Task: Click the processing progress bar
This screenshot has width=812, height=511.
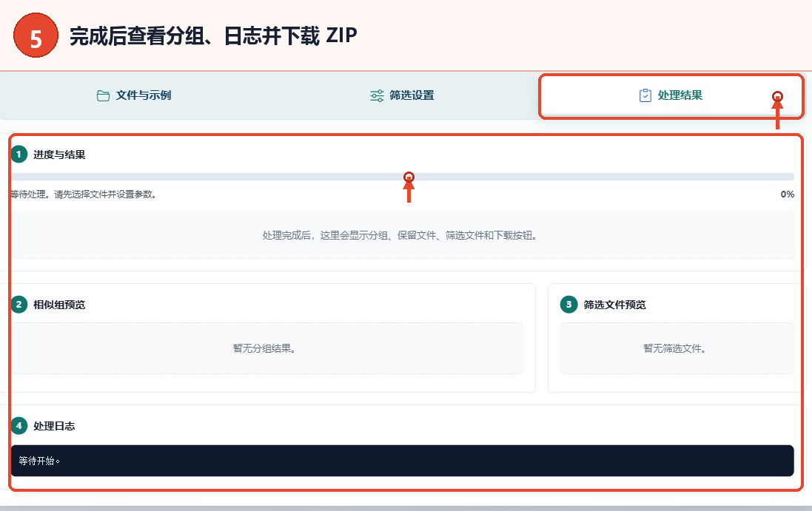Action: [403, 177]
